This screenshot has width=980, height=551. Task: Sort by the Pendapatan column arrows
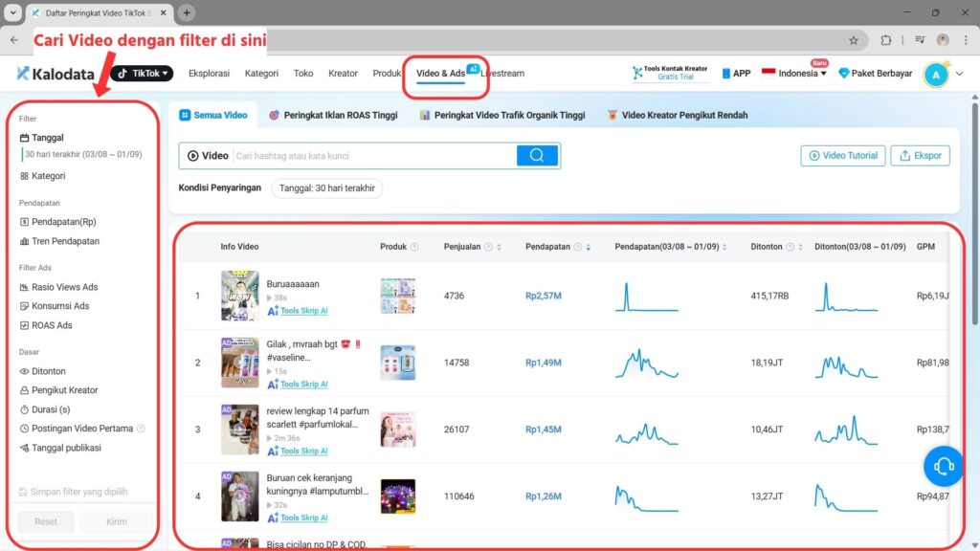[x=589, y=248]
